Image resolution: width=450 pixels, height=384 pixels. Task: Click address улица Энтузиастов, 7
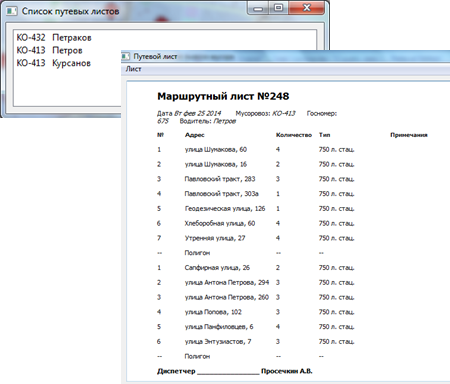click(218, 341)
